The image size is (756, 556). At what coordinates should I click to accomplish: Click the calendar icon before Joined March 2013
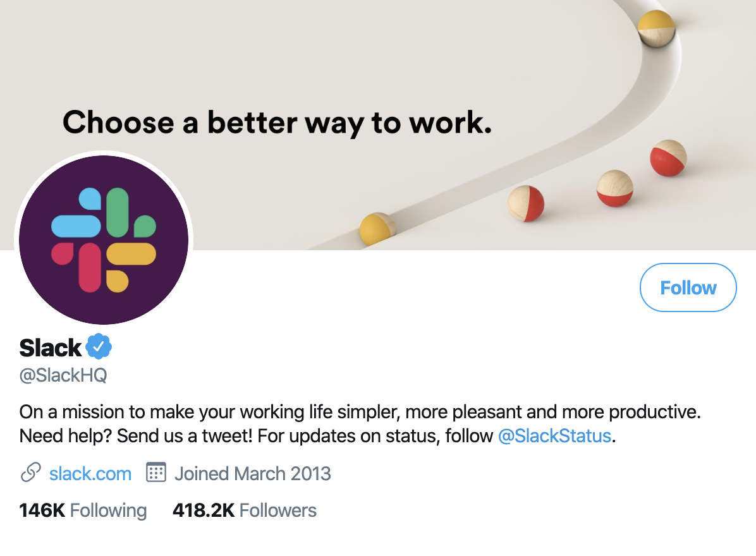pos(155,473)
